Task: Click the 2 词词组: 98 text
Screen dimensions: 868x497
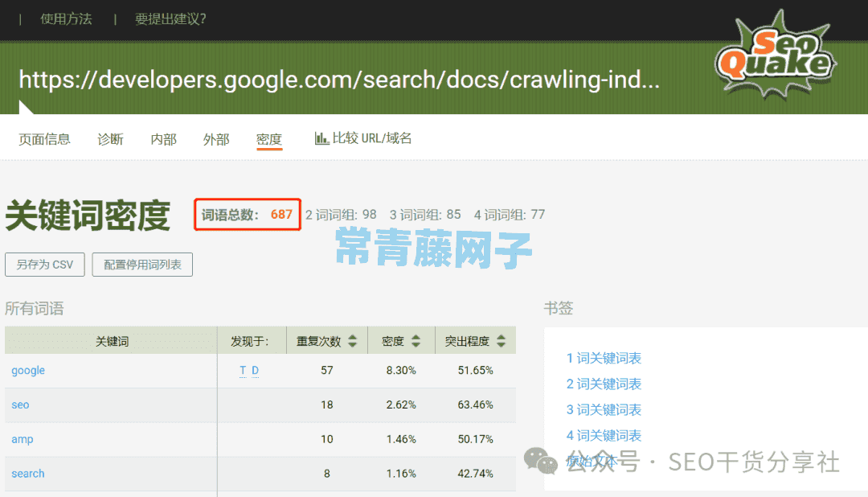Action: point(341,215)
